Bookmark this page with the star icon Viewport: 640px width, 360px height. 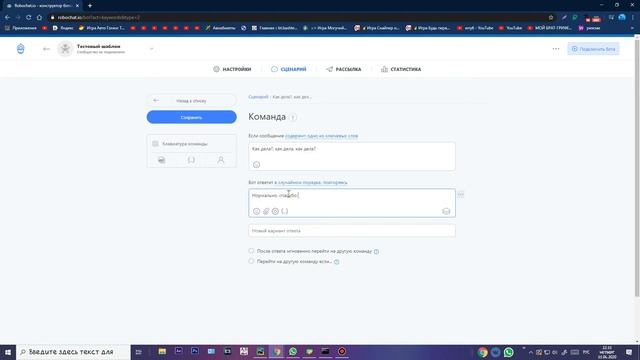point(551,18)
